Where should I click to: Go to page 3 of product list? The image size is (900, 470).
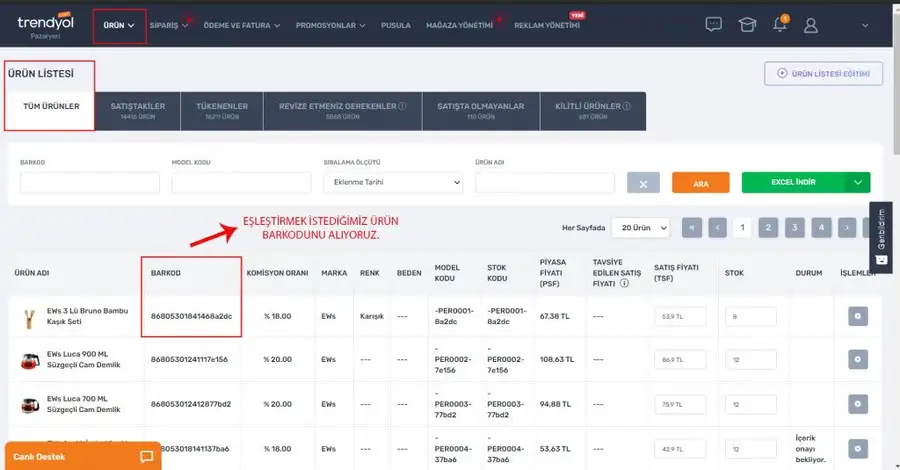(794, 228)
